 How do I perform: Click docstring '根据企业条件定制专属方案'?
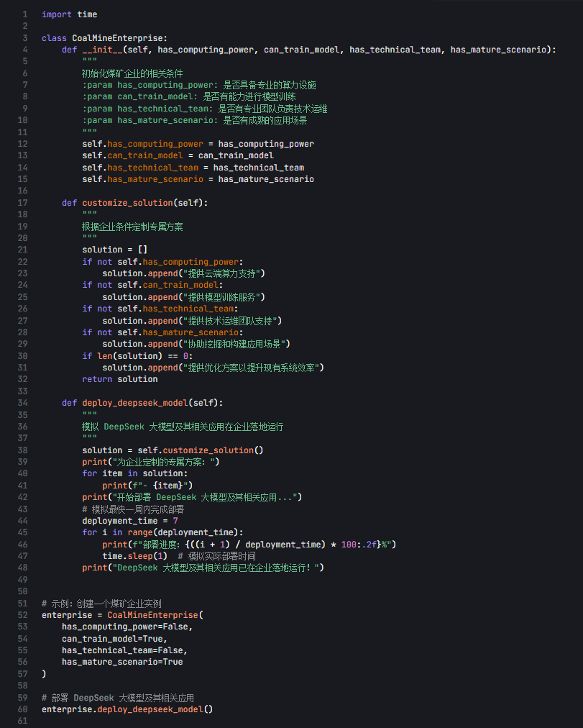tap(132, 227)
